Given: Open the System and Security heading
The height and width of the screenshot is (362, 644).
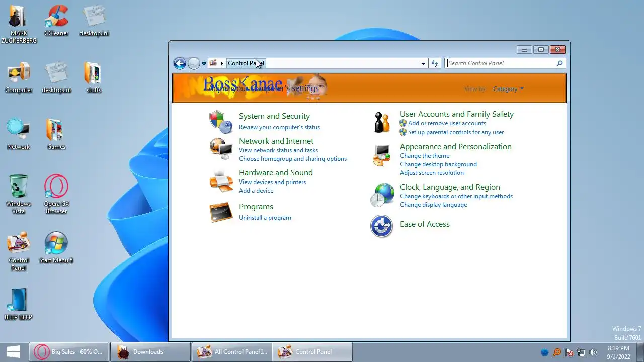Looking at the screenshot, I should (274, 116).
